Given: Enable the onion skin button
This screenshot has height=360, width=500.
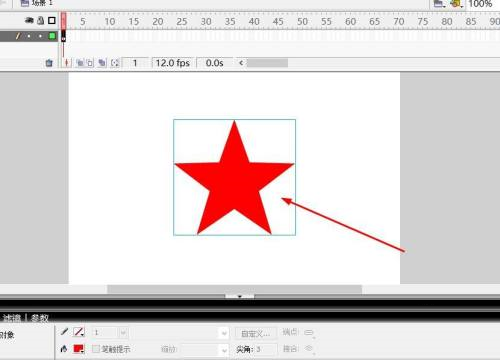Looking at the screenshot, I should [x=80, y=63].
